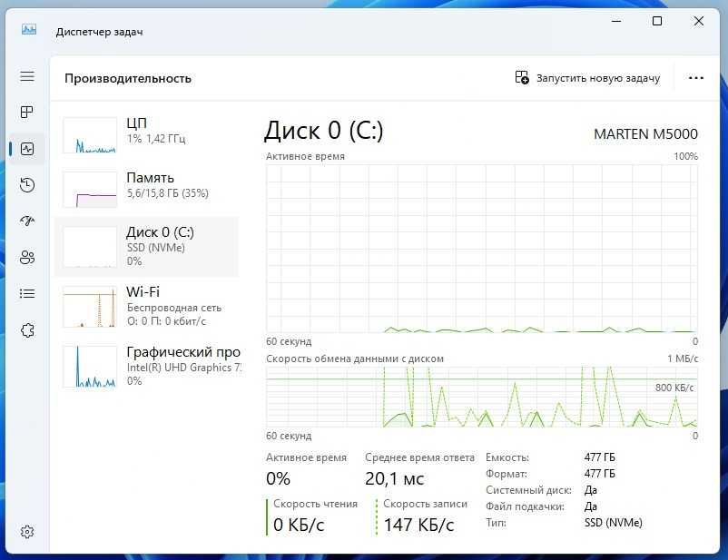Image resolution: width=728 pixels, height=560 pixels.
Task: Click Запустить новую задачу button
Action: pyautogui.click(x=587, y=78)
